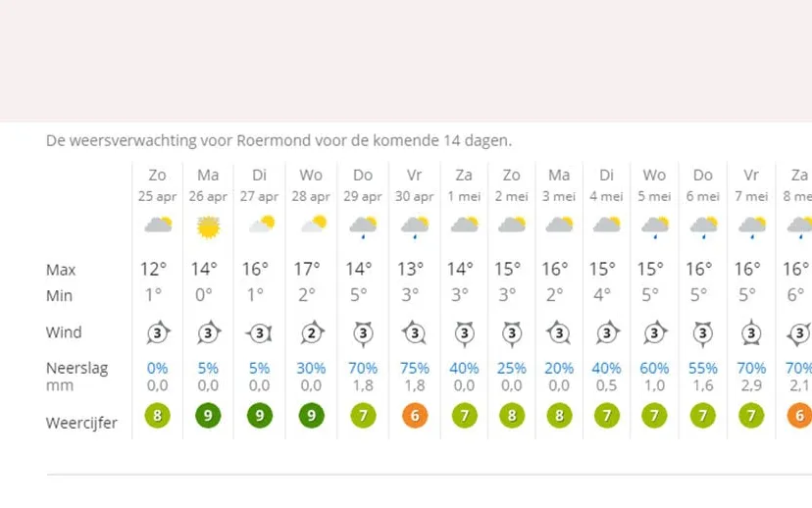
Task: Click the wind compass icon for 25 apr
Action: 158,332
